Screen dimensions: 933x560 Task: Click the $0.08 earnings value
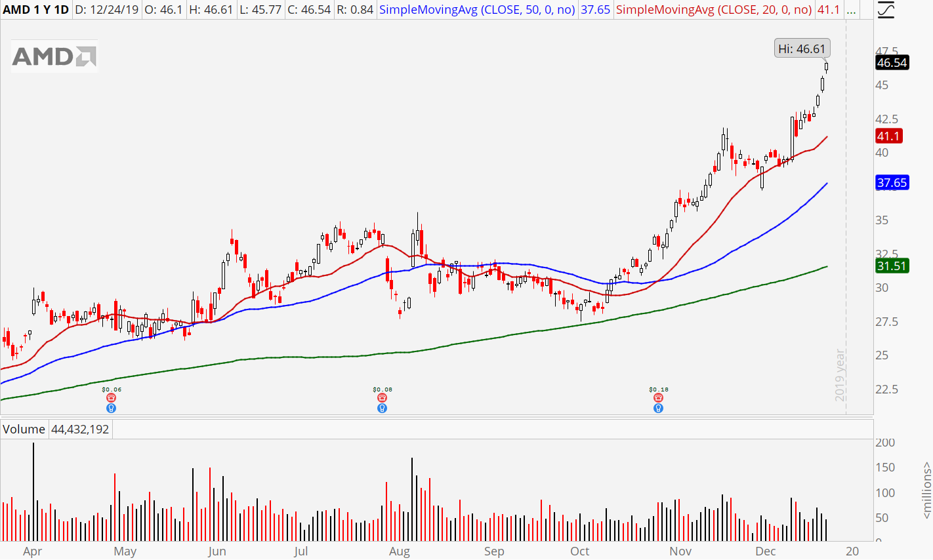click(x=383, y=390)
